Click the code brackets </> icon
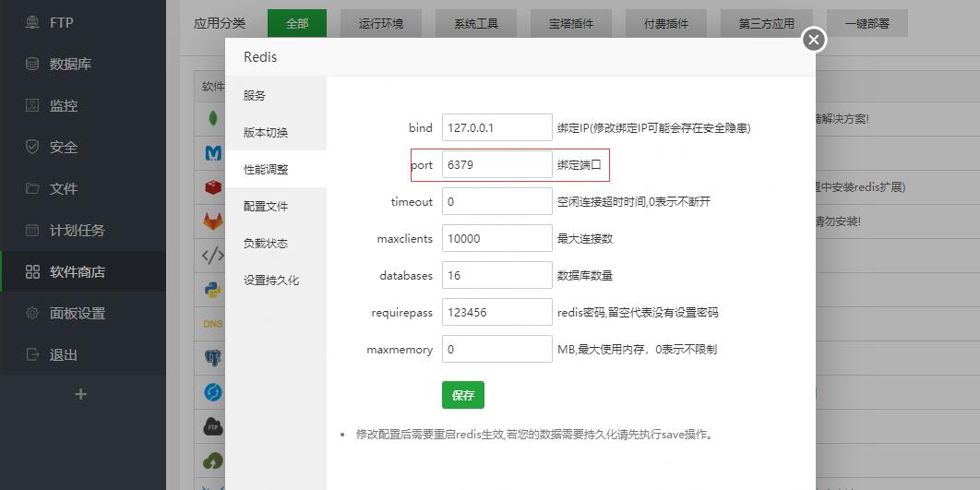Screen dimensions: 980x490 click(213, 255)
